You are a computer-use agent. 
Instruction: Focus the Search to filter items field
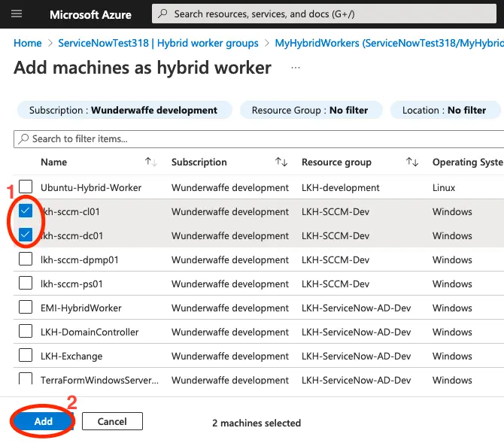pos(259,139)
